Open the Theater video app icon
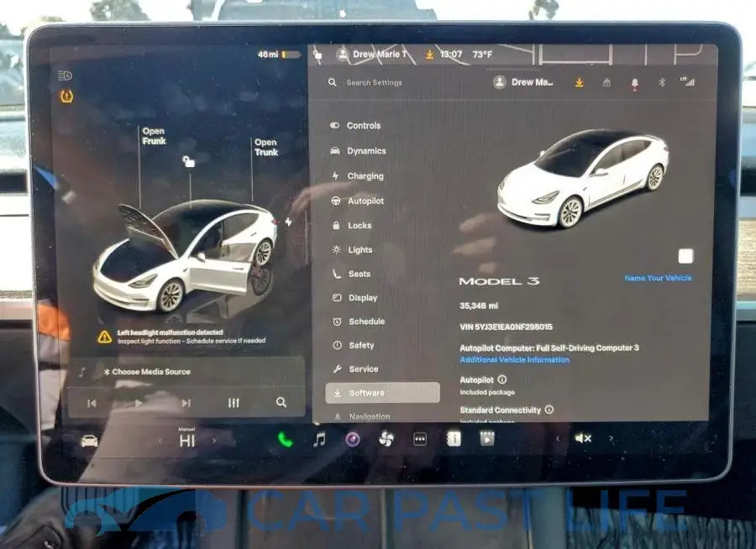The width and height of the screenshot is (756, 549). point(487,439)
